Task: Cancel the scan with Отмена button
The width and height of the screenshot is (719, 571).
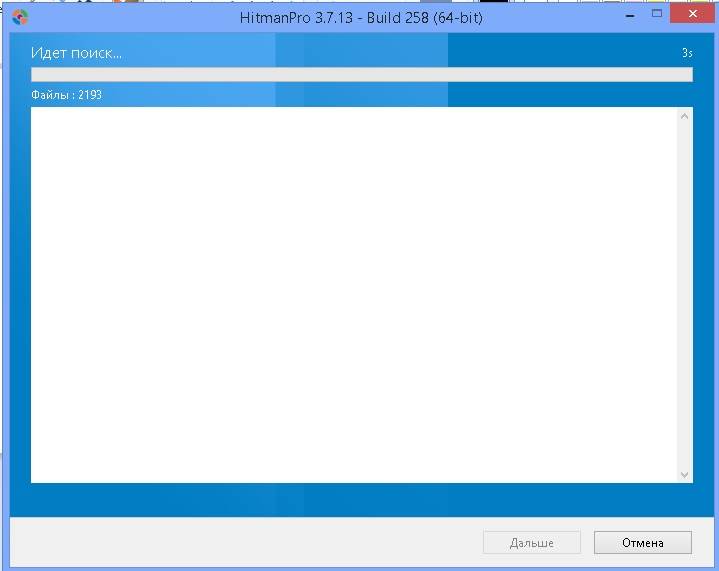Action: 642,543
